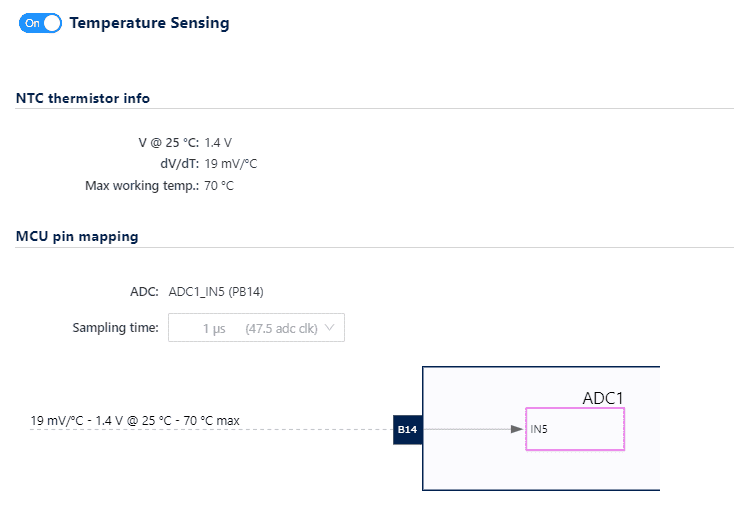The image size is (734, 520).
Task: Click the thermistor spec label above signal line
Action: 135,420
